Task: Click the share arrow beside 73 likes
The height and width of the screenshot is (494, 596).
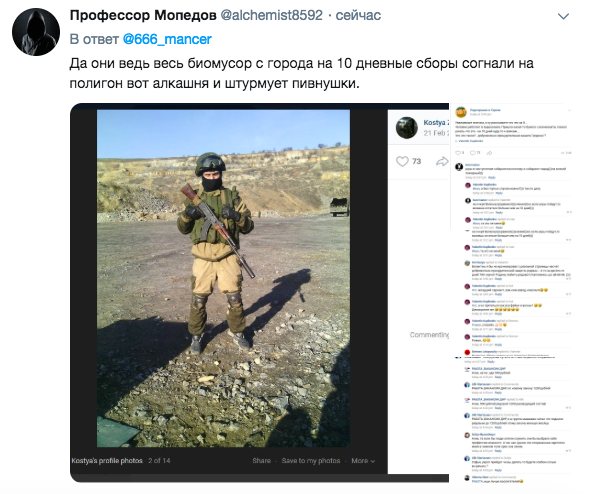Action: tap(442, 162)
